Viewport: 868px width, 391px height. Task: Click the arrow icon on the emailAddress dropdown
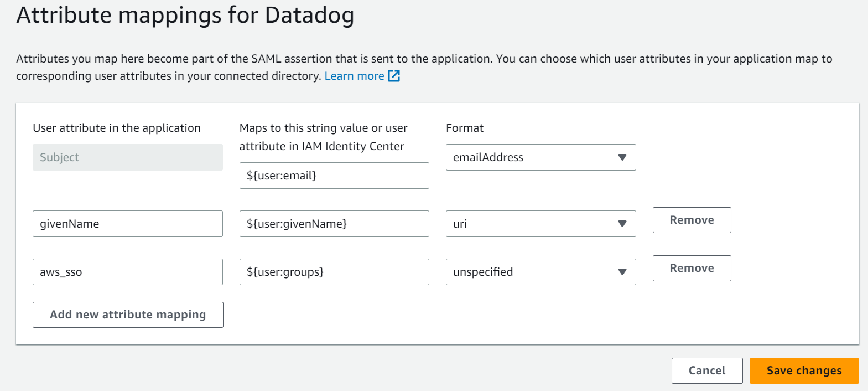(622, 157)
